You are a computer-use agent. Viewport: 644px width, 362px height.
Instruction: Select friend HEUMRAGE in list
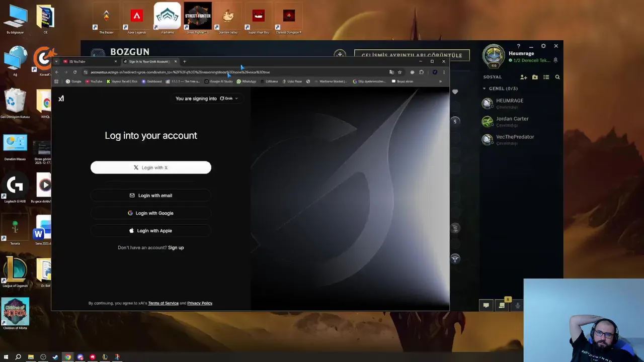pos(520,103)
